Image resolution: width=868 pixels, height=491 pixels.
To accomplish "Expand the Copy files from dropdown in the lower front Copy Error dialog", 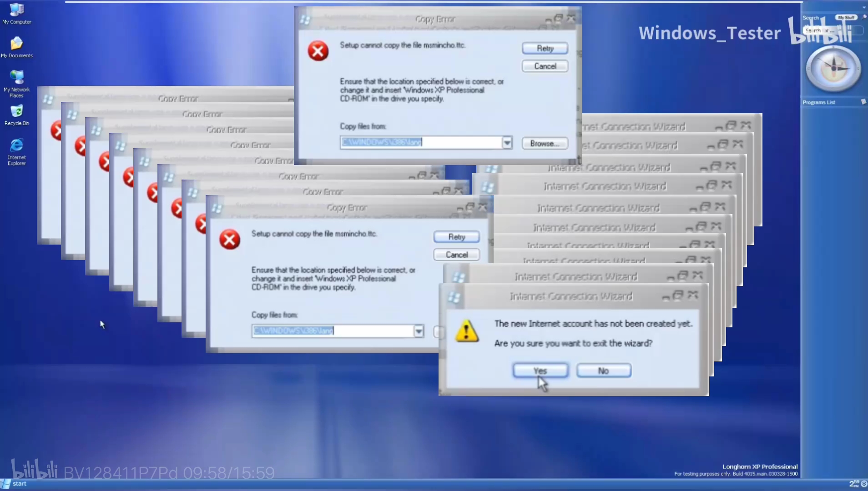I will (419, 331).
